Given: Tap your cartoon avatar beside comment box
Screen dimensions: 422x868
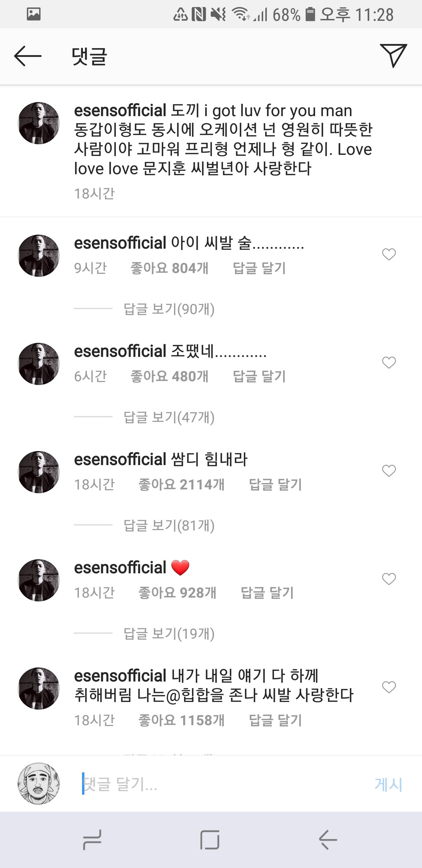Looking at the screenshot, I should coord(38,784).
